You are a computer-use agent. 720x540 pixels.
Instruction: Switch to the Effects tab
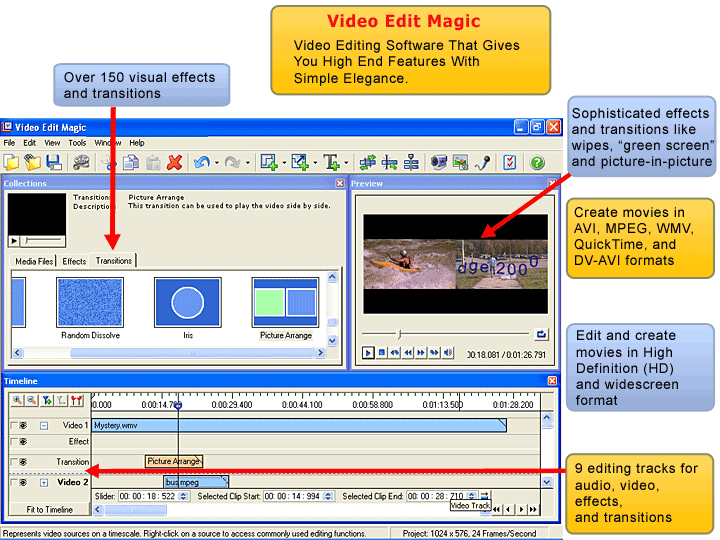point(74,261)
